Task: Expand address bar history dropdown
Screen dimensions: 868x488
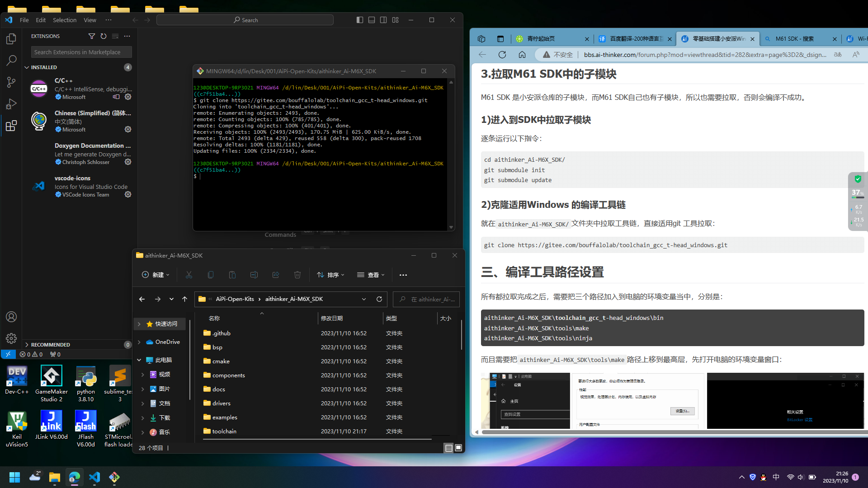Action: point(364,299)
